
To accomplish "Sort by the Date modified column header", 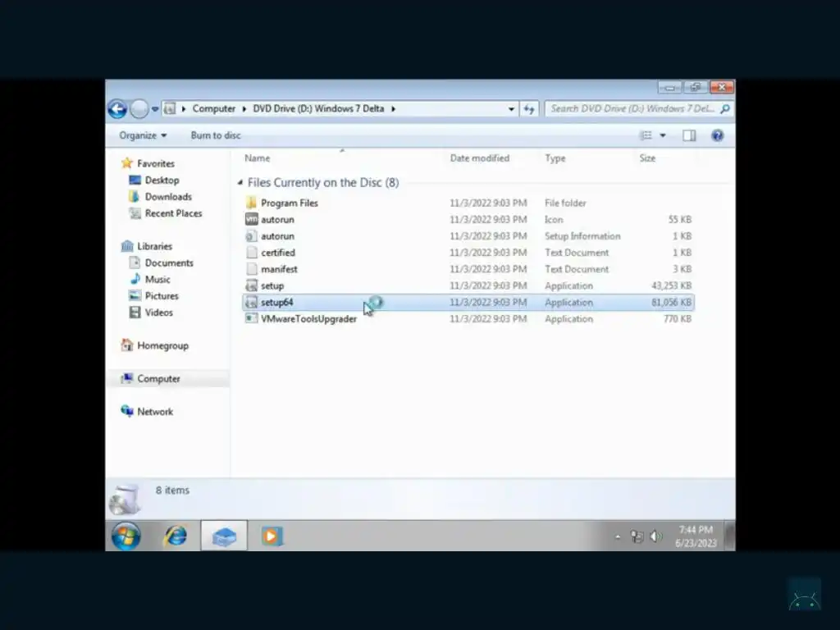I will (479, 158).
